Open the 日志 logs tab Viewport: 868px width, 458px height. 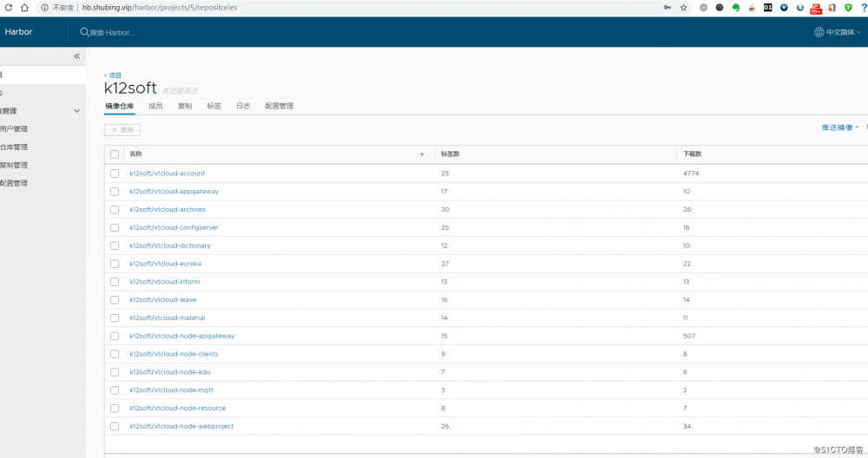pyautogui.click(x=243, y=106)
